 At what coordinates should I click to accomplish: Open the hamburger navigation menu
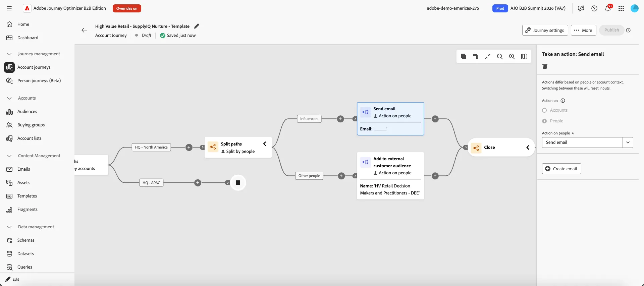tap(9, 8)
